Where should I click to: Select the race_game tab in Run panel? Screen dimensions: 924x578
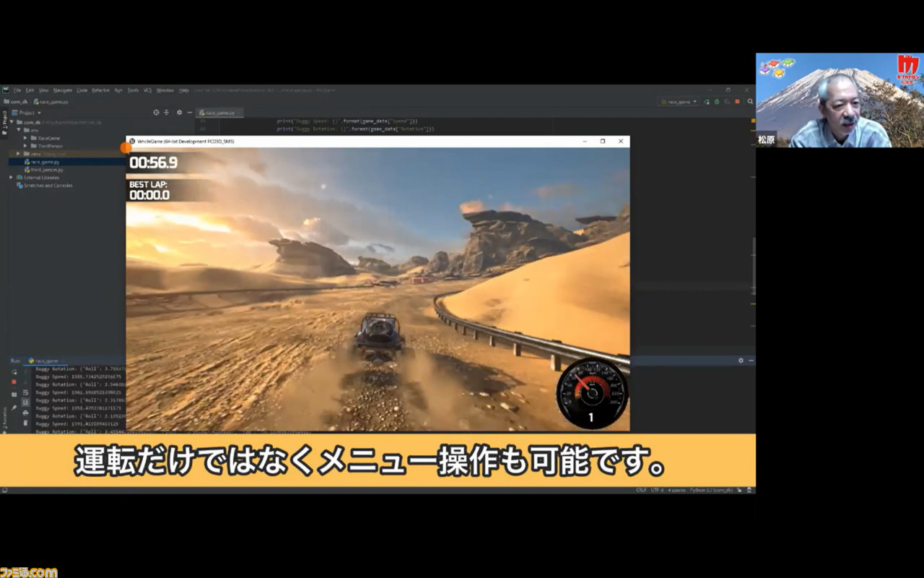coord(45,360)
